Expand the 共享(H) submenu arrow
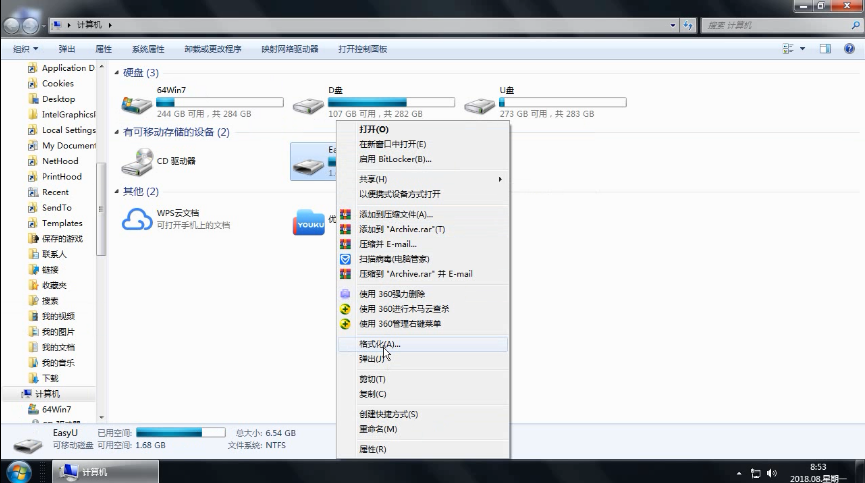The height and width of the screenshot is (483, 865). click(500, 179)
